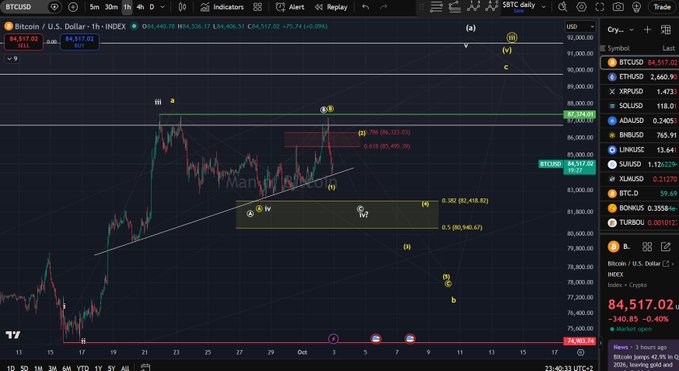Enter fullscreen mode
The image size is (679, 371).
click(600, 7)
